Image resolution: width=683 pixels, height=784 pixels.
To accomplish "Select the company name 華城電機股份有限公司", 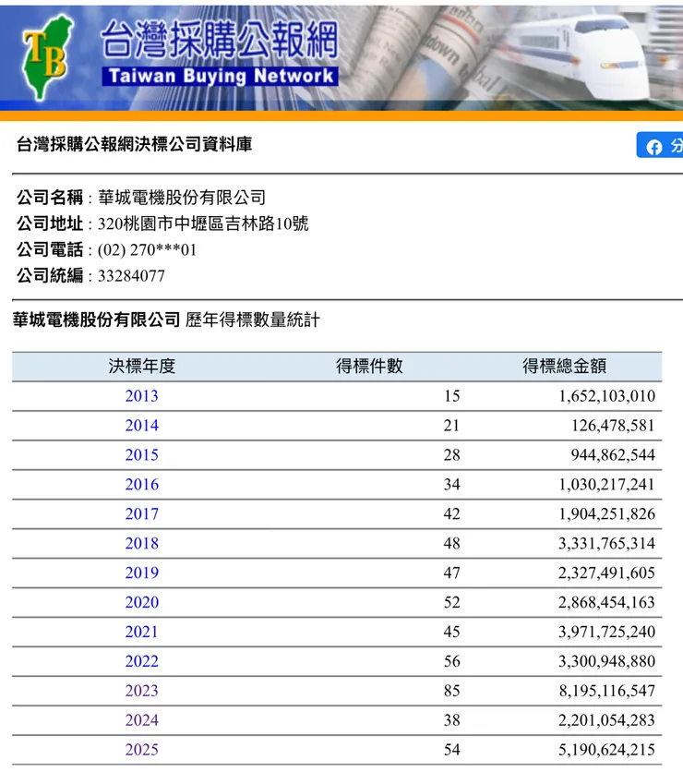I will tap(182, 198).
